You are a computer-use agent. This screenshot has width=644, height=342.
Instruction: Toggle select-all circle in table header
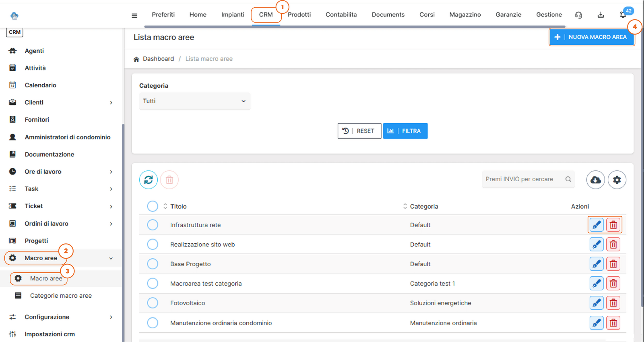(153, 206)
